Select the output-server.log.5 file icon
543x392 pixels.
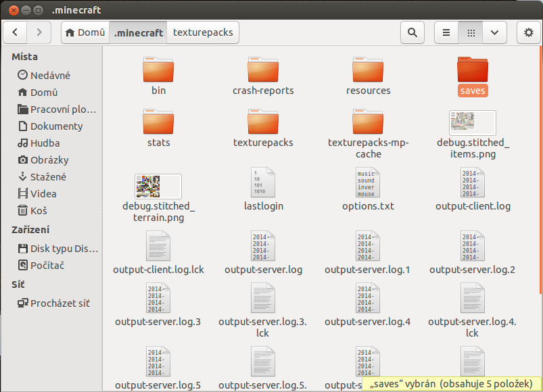tap(158, 362)
